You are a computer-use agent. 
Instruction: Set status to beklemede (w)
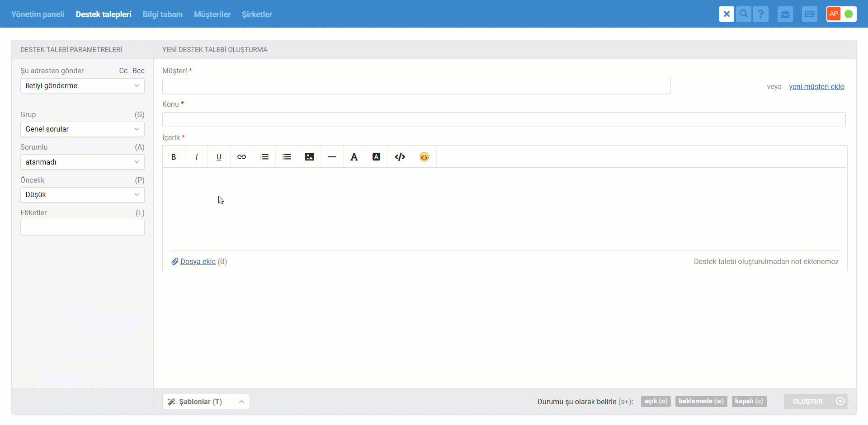pyautogui.click(x=701, y=401)
